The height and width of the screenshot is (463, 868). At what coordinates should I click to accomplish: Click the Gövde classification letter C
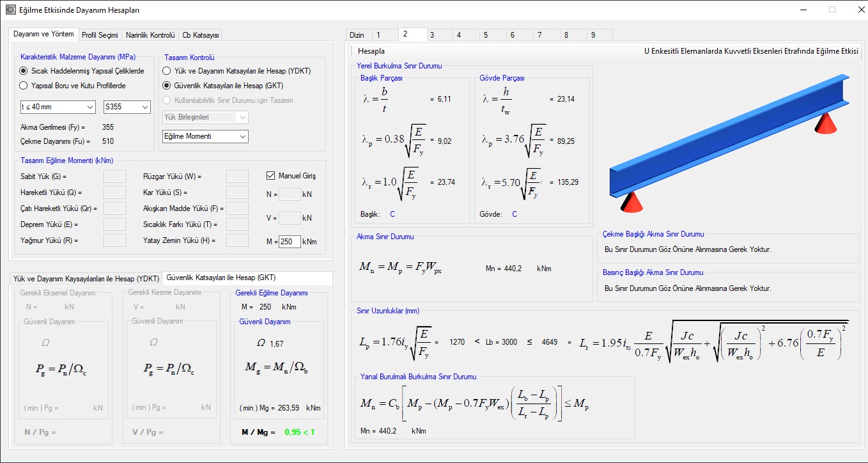(515, 214)
